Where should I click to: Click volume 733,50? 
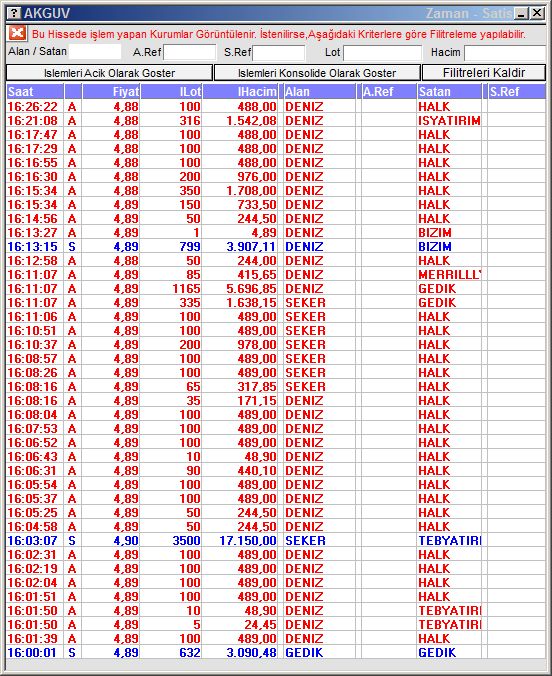click(x=257, y=205)
